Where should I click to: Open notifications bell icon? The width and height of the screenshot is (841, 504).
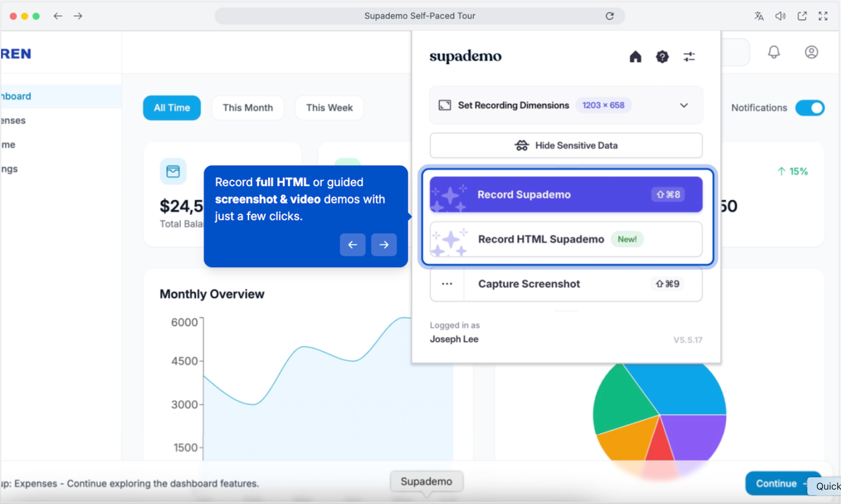point(774,52)
